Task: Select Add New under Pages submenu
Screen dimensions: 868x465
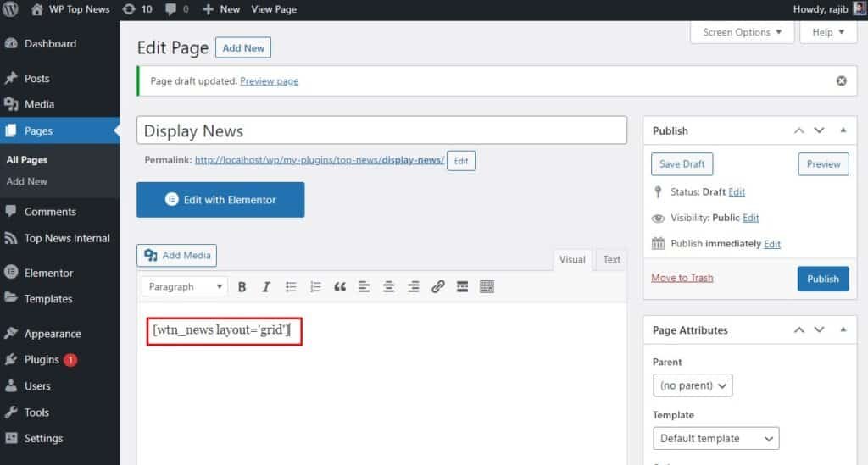Action: coord(26,181)
